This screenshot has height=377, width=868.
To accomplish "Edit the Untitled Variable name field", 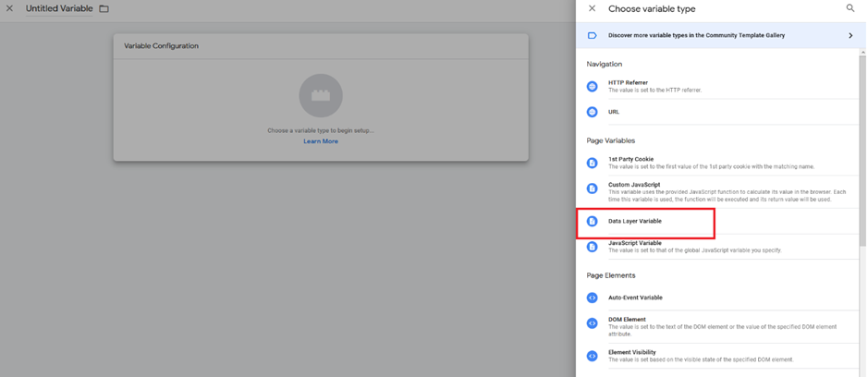I will 59,9.
